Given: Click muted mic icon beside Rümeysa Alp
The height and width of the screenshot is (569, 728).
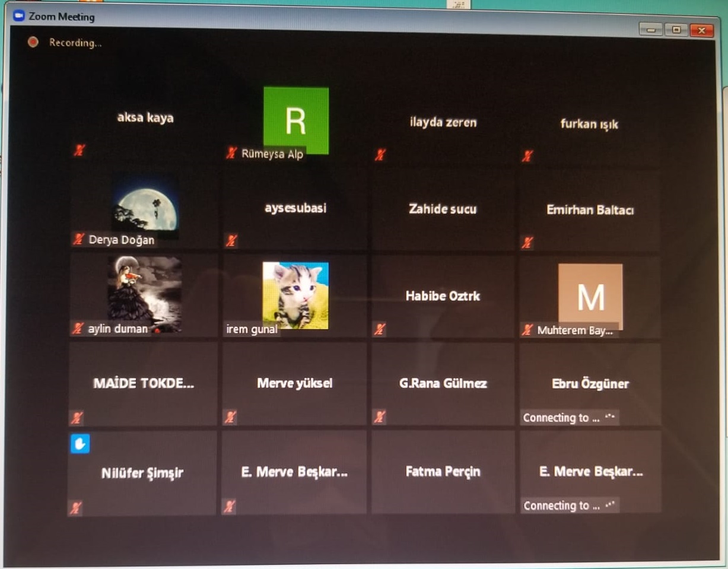Looking at the screenshot, I should 231,154.
